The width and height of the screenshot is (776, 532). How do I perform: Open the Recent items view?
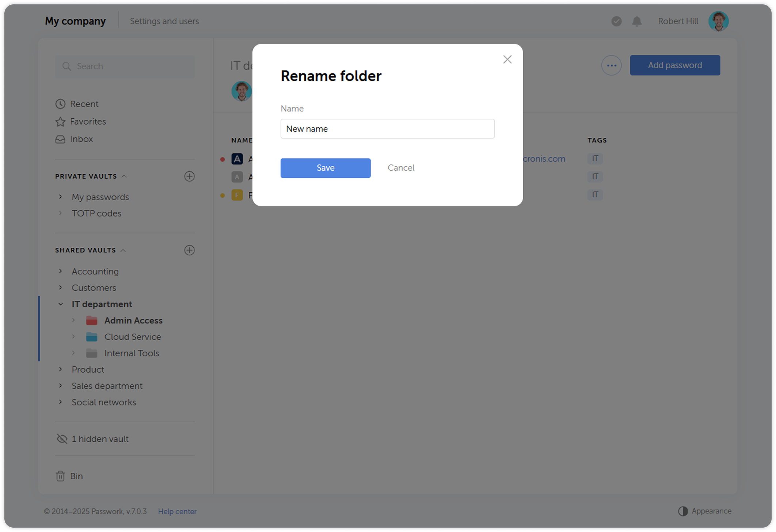click(x=84, y=104)
